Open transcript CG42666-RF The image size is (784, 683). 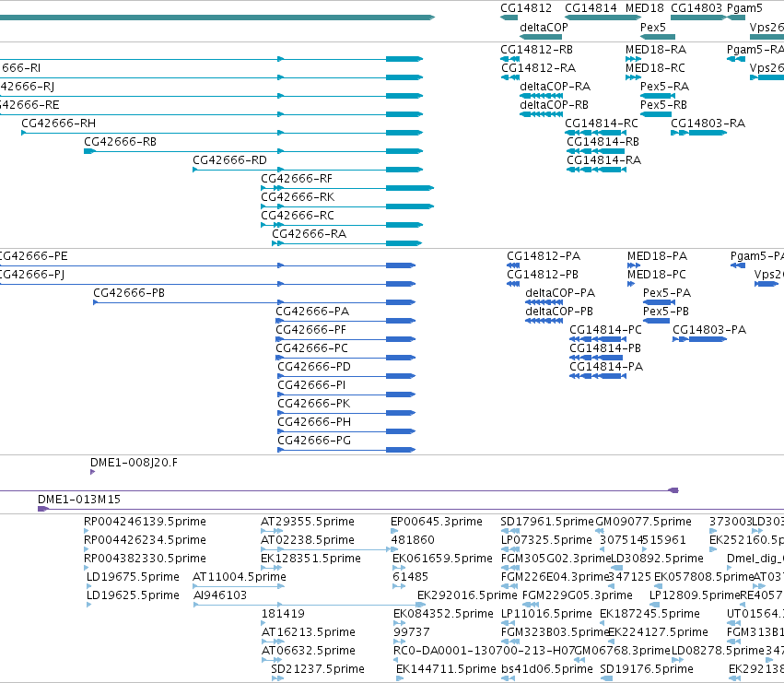click(296, 179)
